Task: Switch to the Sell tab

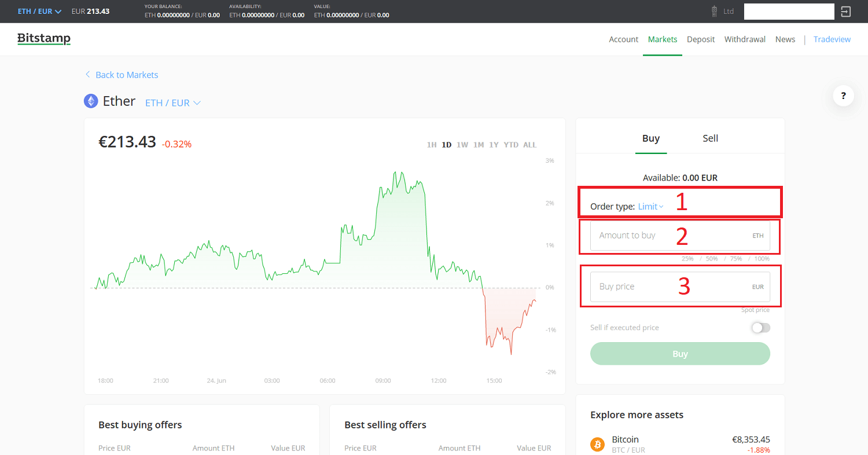Action: [x=711, y=138]
